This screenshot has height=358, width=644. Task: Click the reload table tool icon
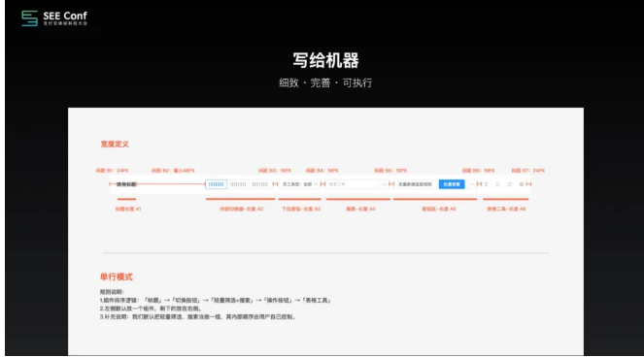(510, 184)
